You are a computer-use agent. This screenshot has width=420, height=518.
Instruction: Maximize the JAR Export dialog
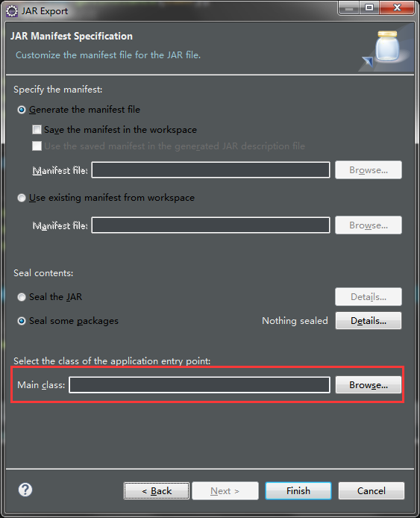(x=369, y=8)
